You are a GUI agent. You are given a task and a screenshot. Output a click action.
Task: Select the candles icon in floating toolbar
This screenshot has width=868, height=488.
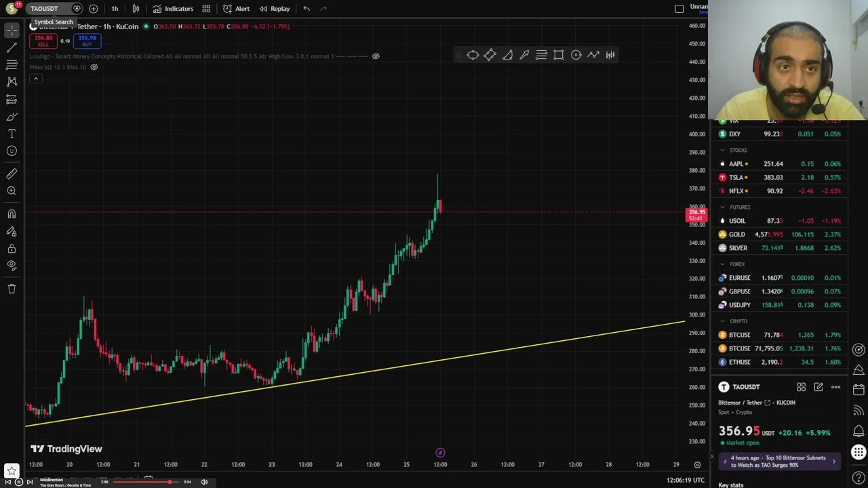coord(610,55)
